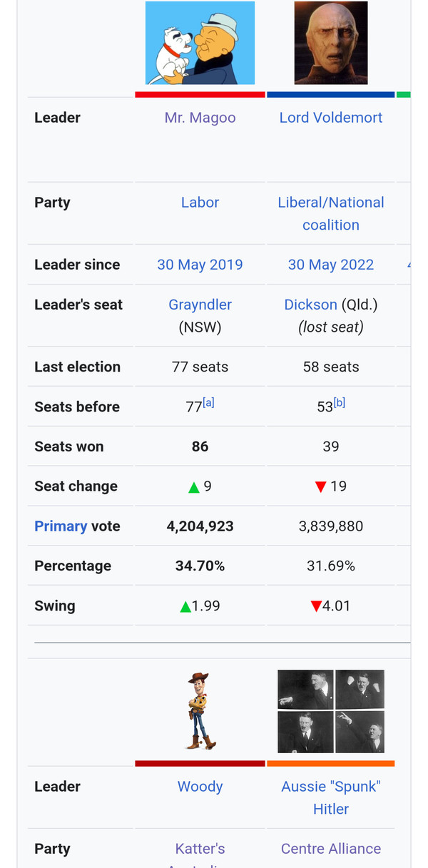The width and height of the screenshot is (428, 868).
Task: Open the Woody cowboy image
Action: click(x=200, y=710)
